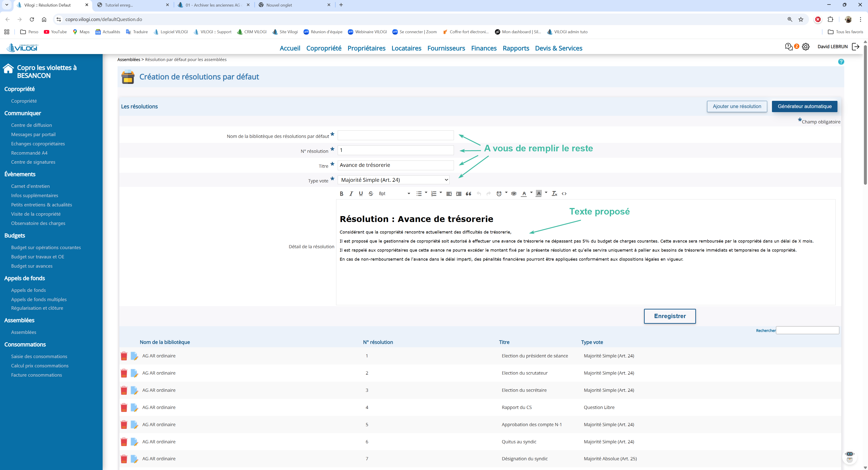The height and width of the screenshot is (470, 868).
Task: Clear formatting in the editor
Action: coord(554,194)
